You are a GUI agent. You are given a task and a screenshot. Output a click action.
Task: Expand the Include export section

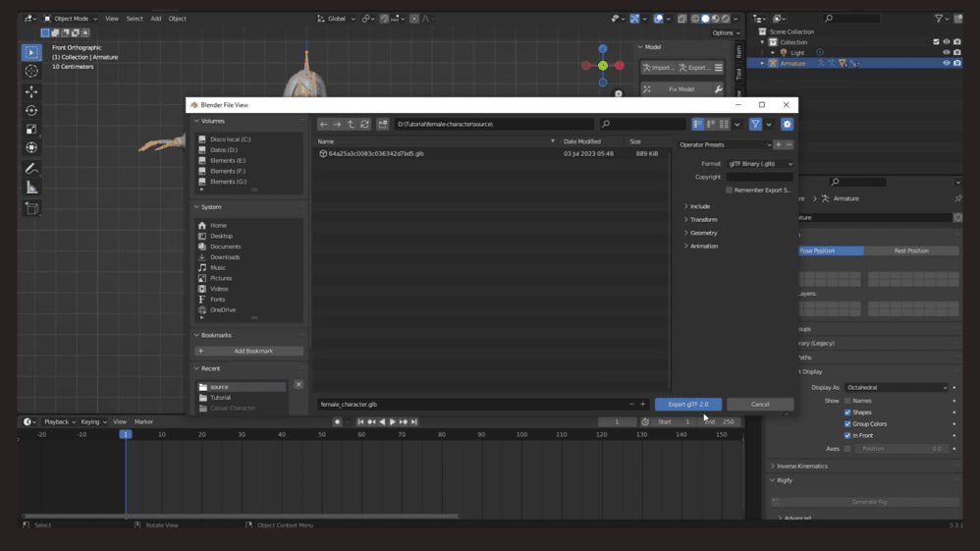697,206
